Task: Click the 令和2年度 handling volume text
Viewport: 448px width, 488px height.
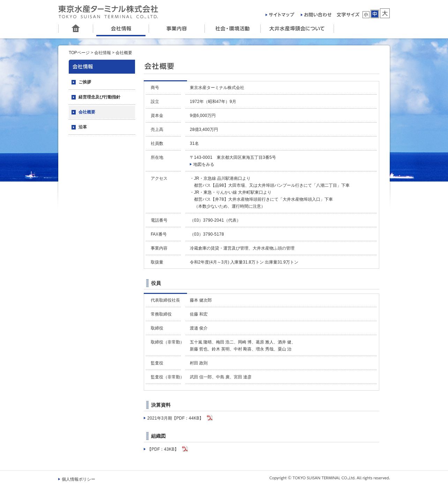Action: point(244,262)
